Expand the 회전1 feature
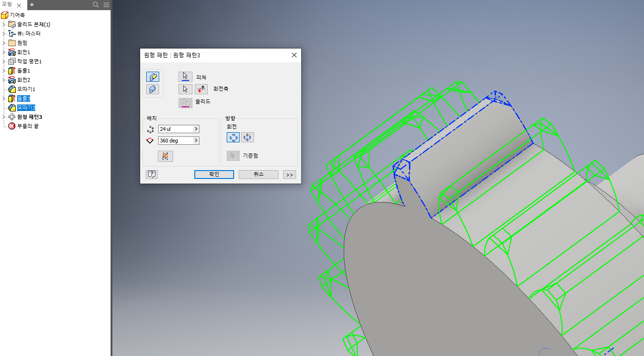 [x=4, y=52]
